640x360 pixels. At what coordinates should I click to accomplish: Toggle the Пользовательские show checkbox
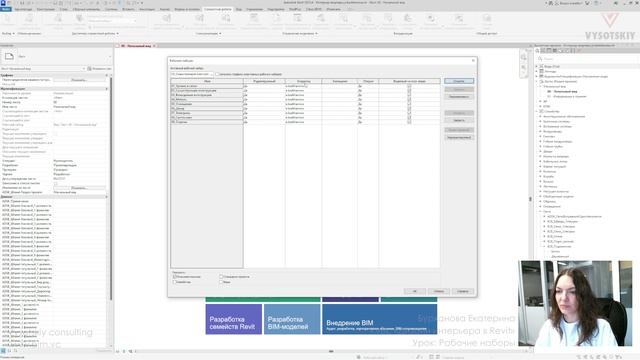point(175,277)
